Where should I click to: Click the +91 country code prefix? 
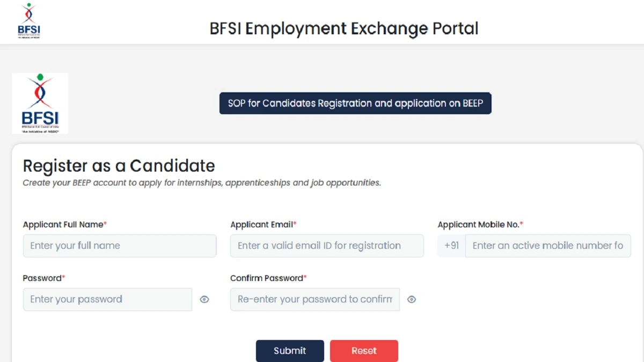click(450, 246)
